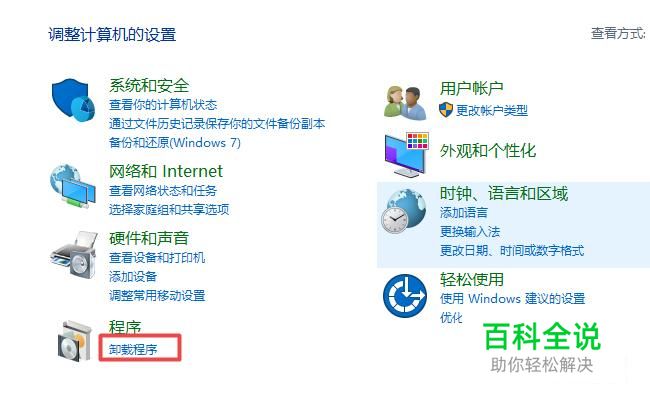Open 使用 Windows 建议的设置 link
The image size is (650, 408).
[x=512, y=299]
